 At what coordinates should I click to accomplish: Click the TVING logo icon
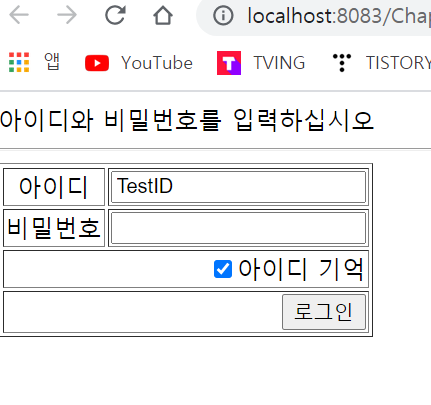click(x=229, y=63)
